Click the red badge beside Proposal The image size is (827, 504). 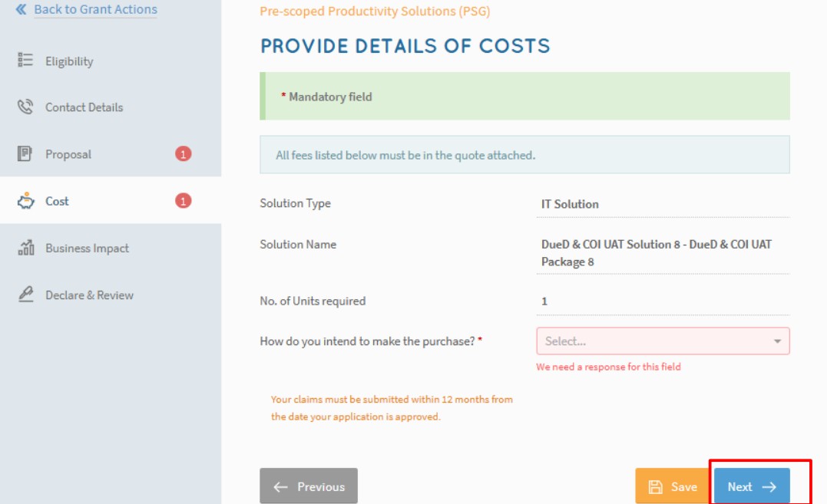[183, 154]
